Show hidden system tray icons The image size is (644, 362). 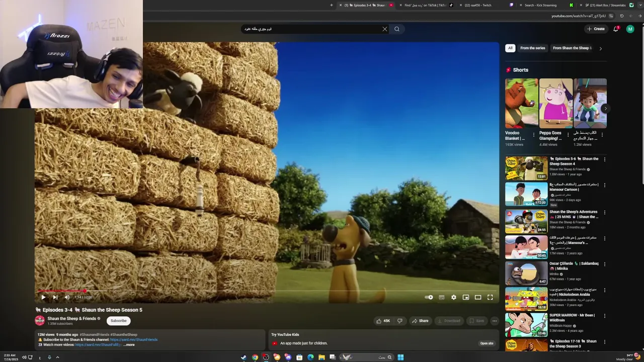point(57,357)
